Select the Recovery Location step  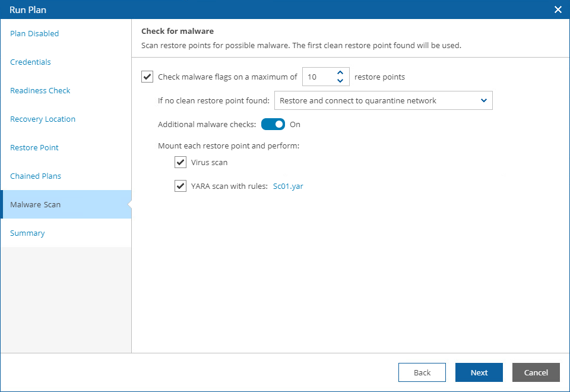click(x=43, y=119)
